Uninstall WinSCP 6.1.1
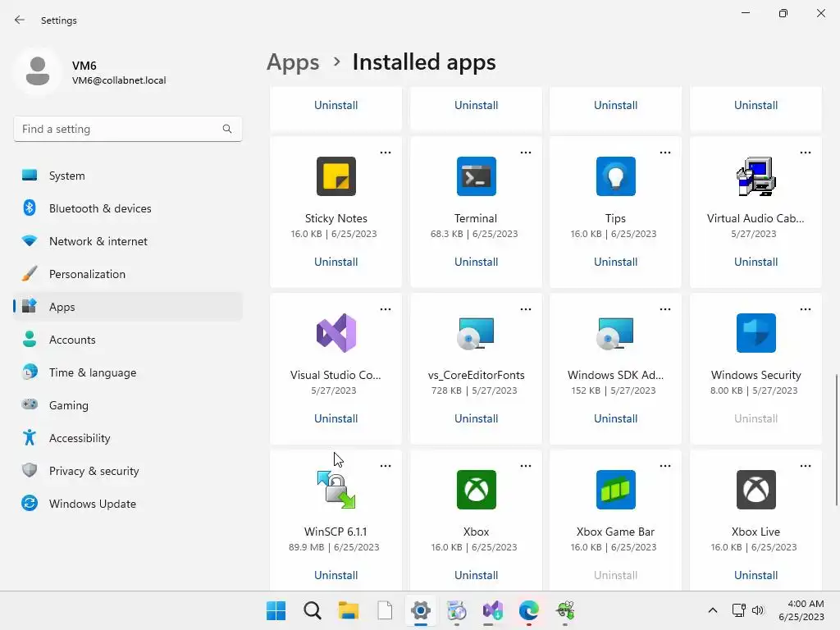 pos(336,575)
